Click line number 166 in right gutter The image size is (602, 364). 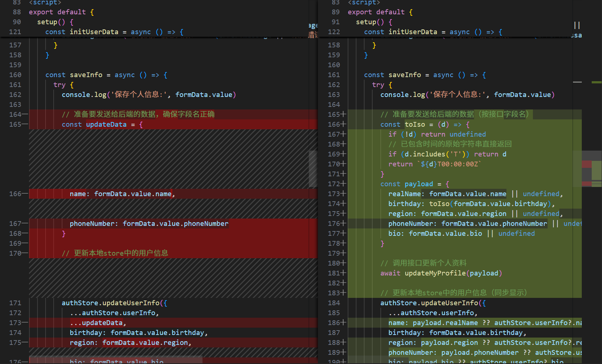(x=334, y=125)
